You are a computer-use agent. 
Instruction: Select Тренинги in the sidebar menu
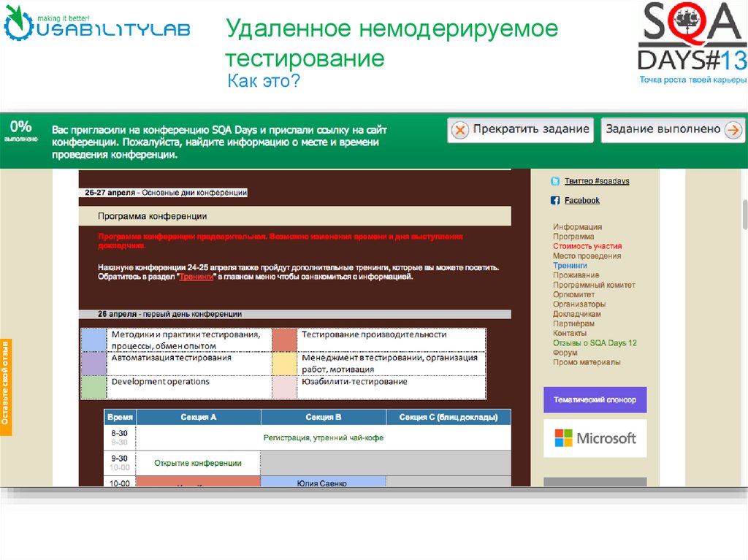click(x=570, y=266)
